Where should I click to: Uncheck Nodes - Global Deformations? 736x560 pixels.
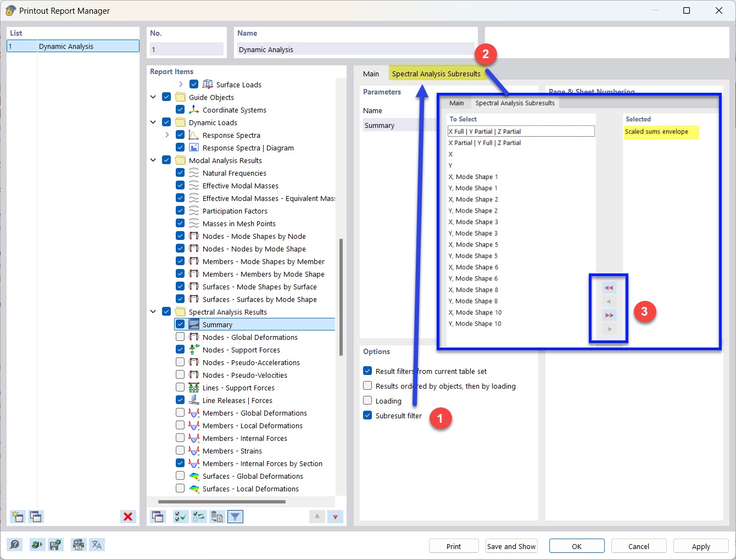180,337
